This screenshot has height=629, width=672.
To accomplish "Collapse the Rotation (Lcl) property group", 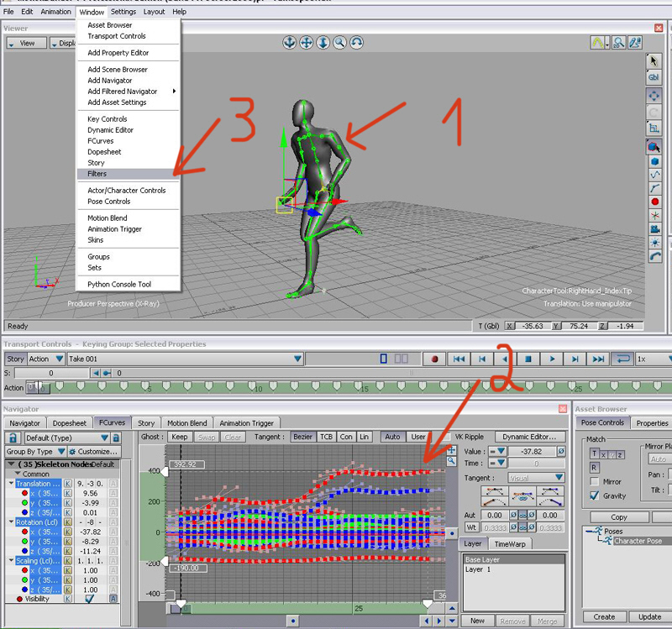I will [x=12, y=522].
